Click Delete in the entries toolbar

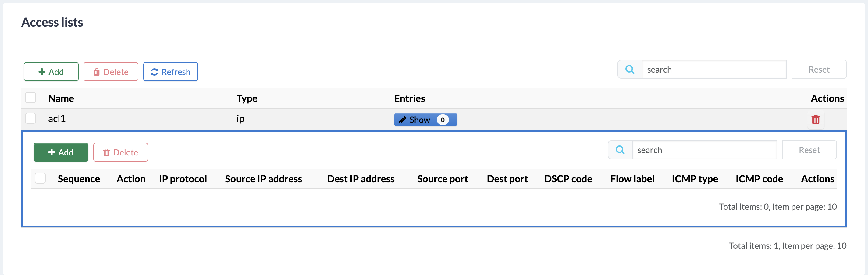121,152
